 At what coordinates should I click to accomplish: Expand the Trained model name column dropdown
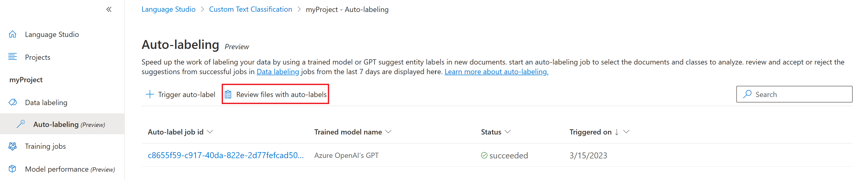click(x=388, y=131)
